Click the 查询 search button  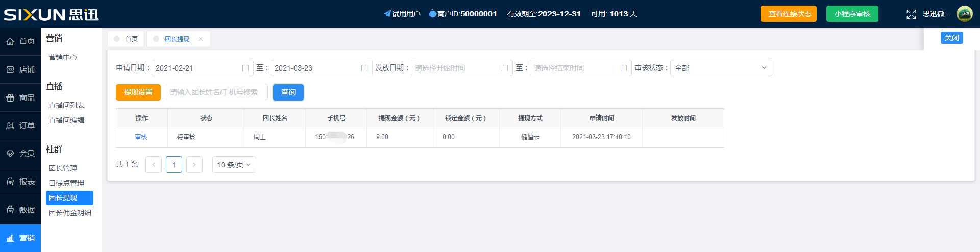pyautogui.click(x=288, y=93)
